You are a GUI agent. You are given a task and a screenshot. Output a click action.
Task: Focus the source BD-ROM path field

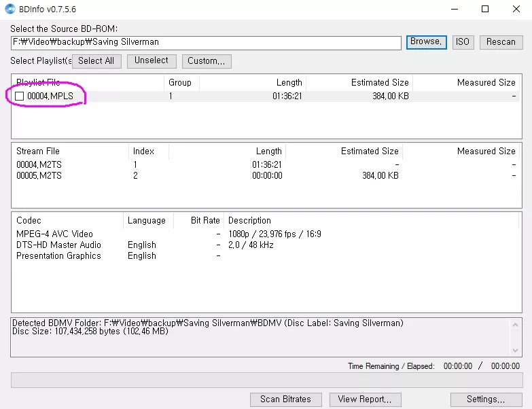(x=206, y=42)
